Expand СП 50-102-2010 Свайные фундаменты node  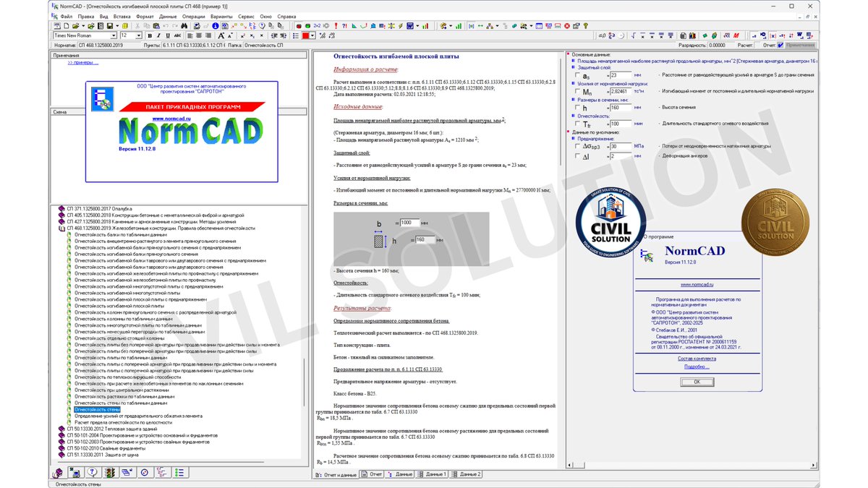[x=61, y=448]
